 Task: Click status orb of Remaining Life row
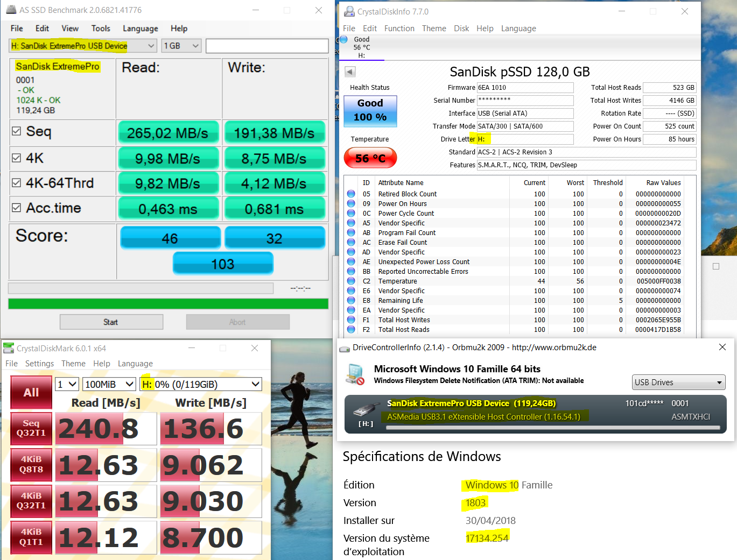coord(351,300)
